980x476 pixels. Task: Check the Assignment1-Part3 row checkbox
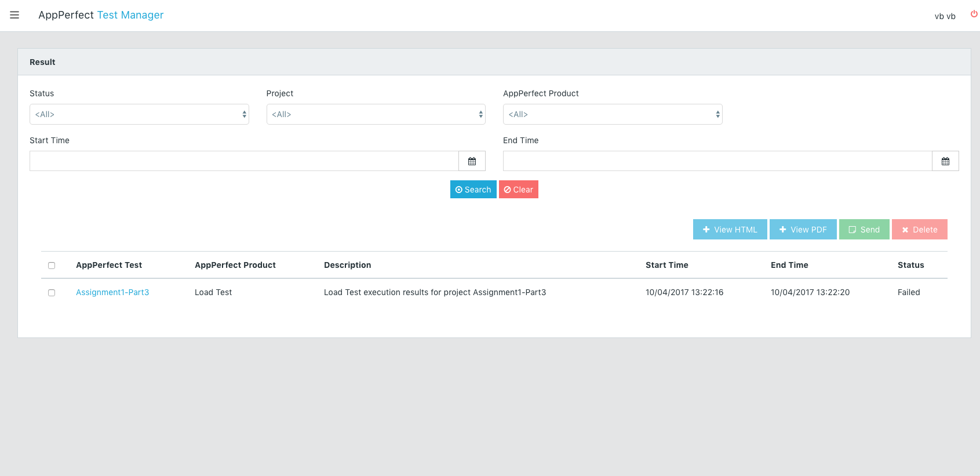point(52,293)
